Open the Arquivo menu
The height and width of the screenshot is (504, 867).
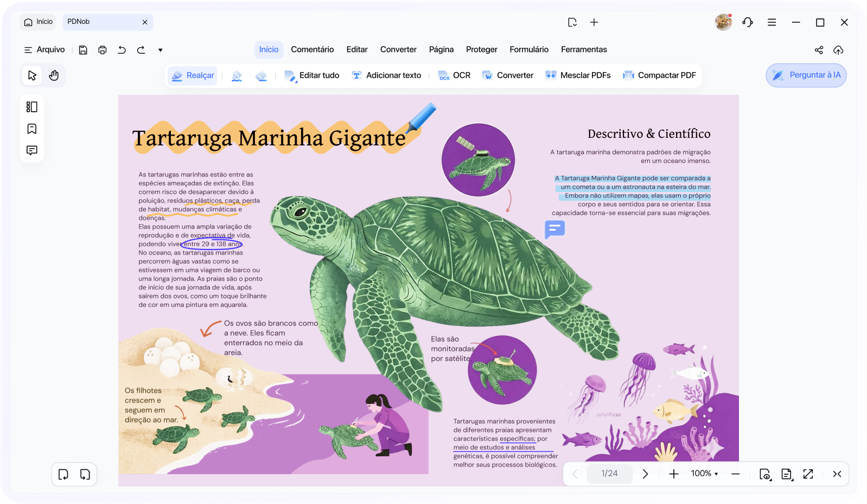coord(44,49)
